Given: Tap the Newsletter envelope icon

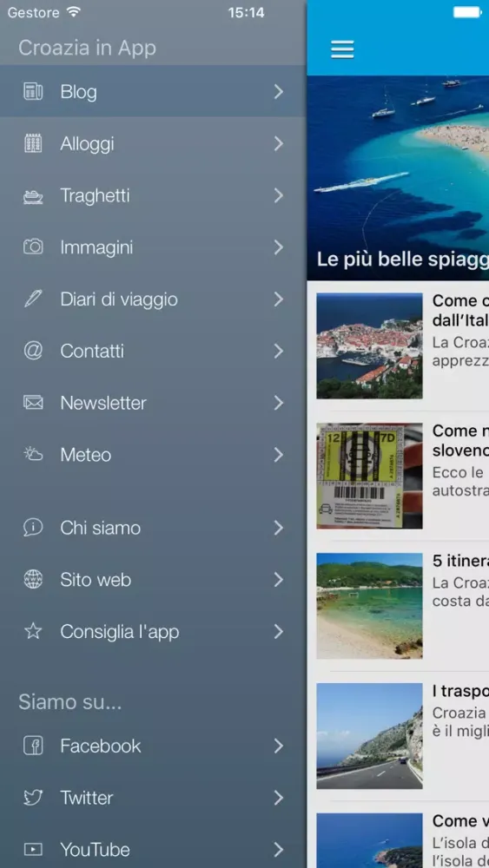Looking at the screenshot, I should click(33, 403).
